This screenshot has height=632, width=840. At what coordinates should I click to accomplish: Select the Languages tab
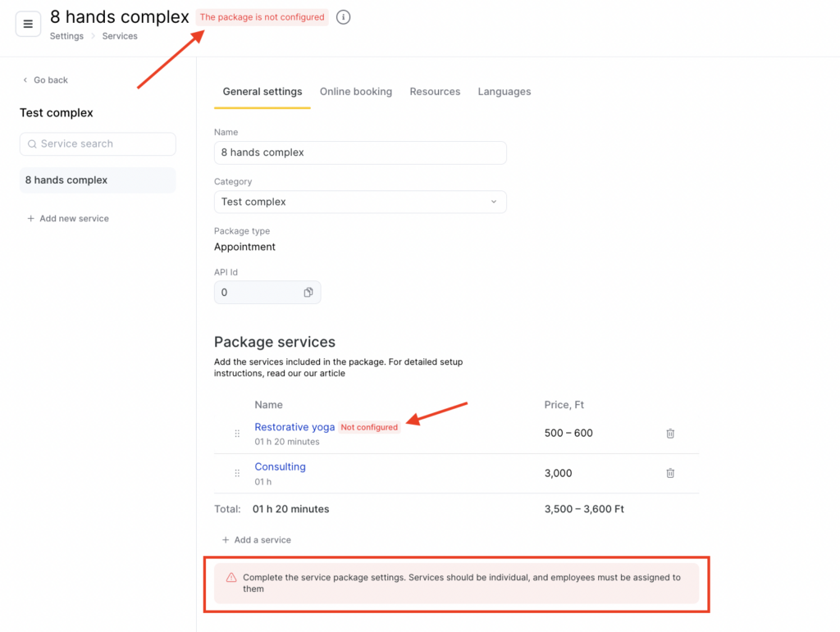pos(504,92)
